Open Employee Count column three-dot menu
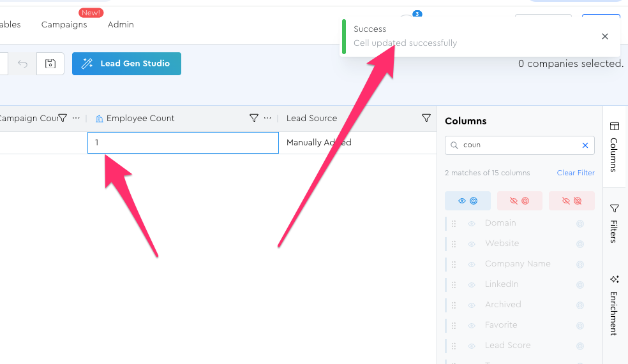The image size is (628, 364). (267, 118)
